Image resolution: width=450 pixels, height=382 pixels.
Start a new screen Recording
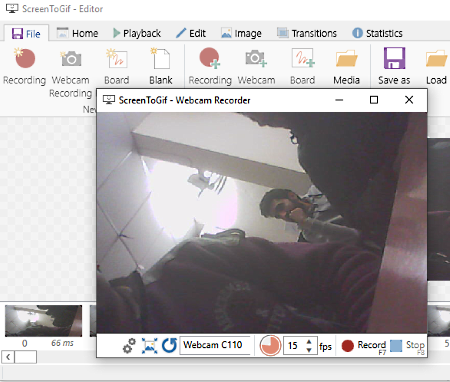[24, 66]
